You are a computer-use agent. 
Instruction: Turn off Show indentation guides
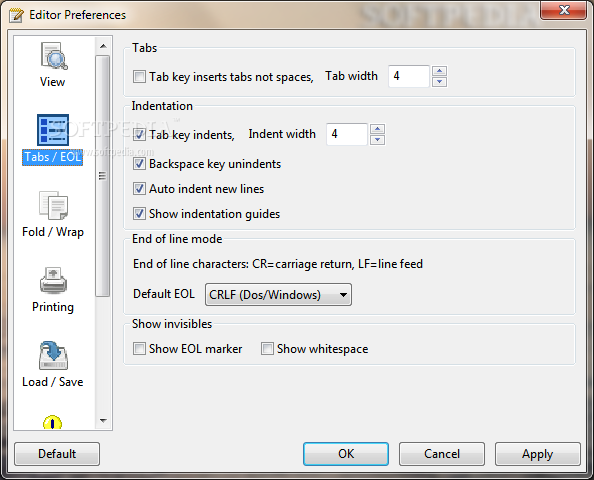click(139, 214)
